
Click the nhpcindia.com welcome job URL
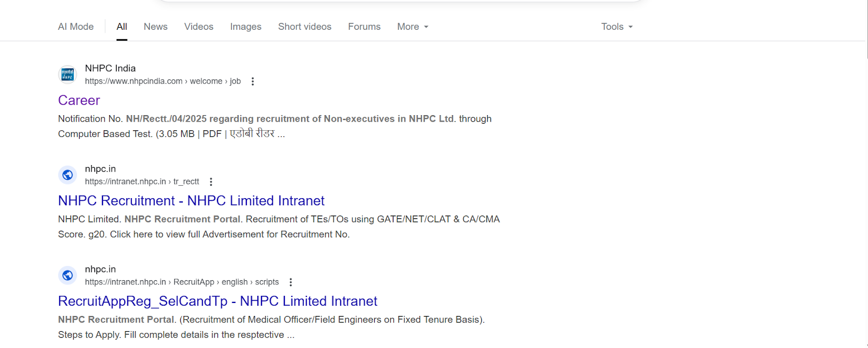click(163, 81)
